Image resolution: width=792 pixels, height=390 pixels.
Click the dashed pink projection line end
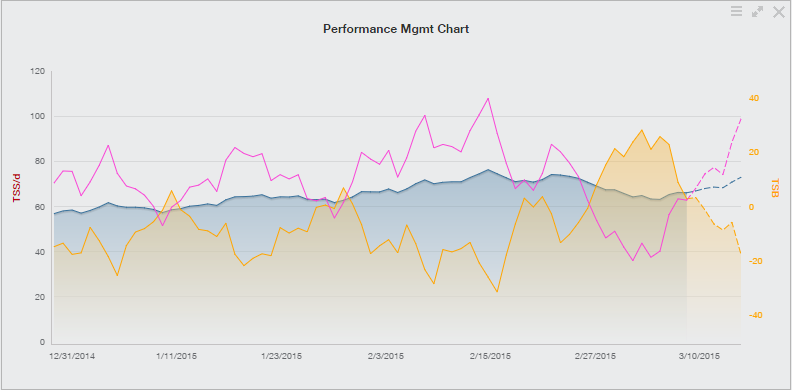740,119
